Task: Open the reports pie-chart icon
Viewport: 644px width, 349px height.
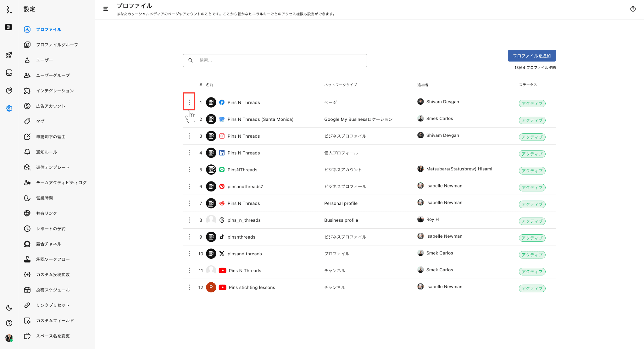Action: [9, 91]
